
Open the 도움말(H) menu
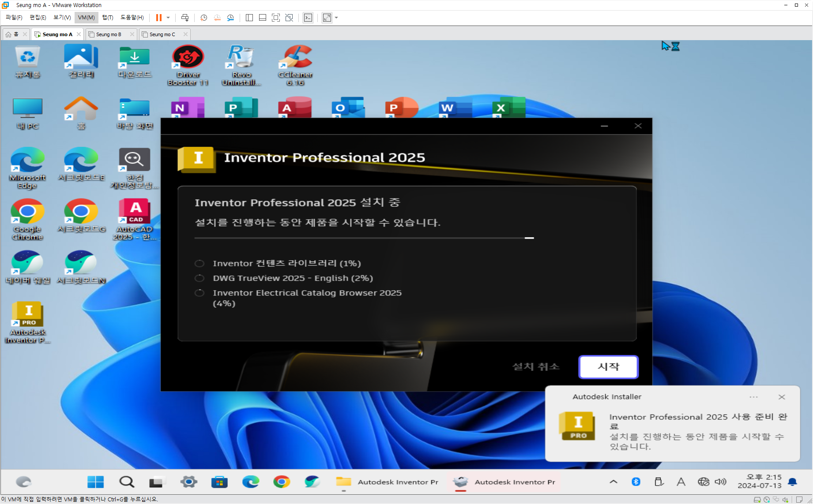click(x=132, y=18)
